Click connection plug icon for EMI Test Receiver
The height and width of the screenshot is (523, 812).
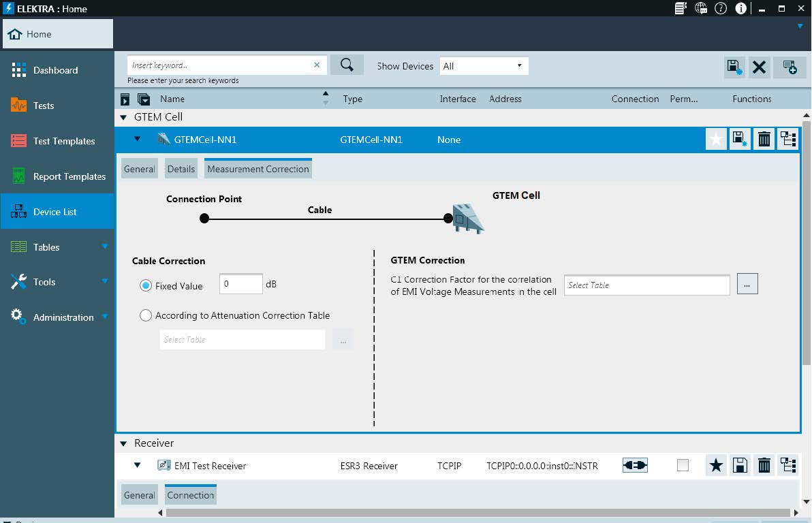tap(635, 466)
